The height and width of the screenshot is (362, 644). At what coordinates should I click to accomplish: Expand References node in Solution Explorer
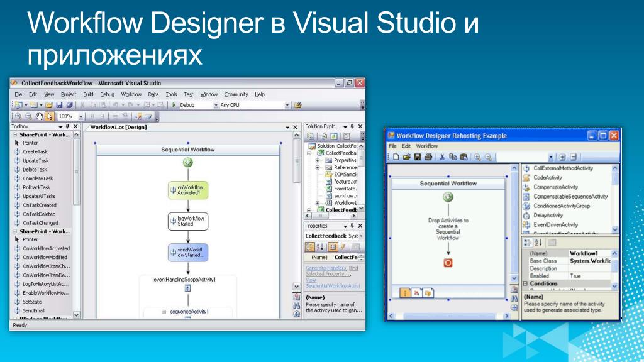pos(318,167)
